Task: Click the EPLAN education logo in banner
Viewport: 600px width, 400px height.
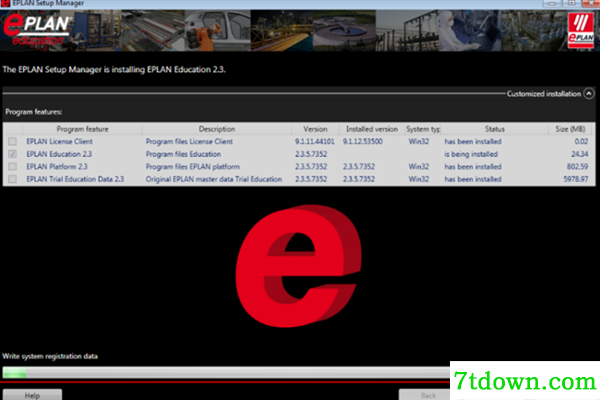Action: 37,29
